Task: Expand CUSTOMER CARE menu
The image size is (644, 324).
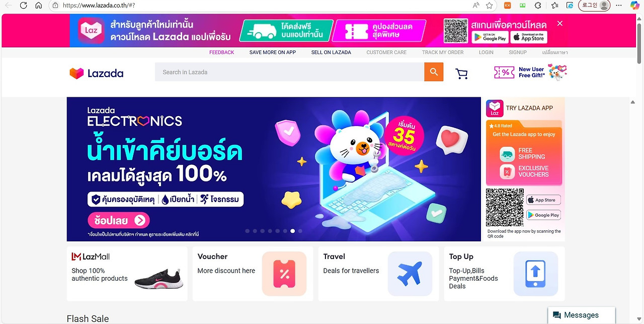Action: (x=386, y=52)
